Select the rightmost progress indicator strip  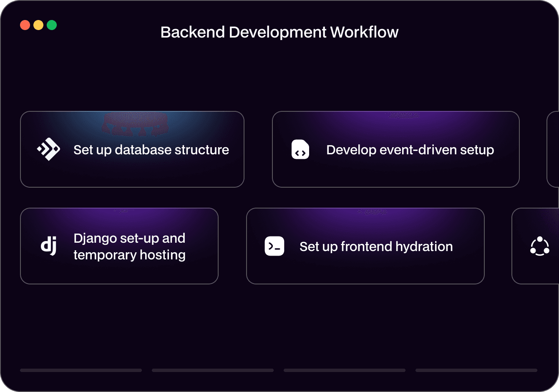(x=476, y=370)
